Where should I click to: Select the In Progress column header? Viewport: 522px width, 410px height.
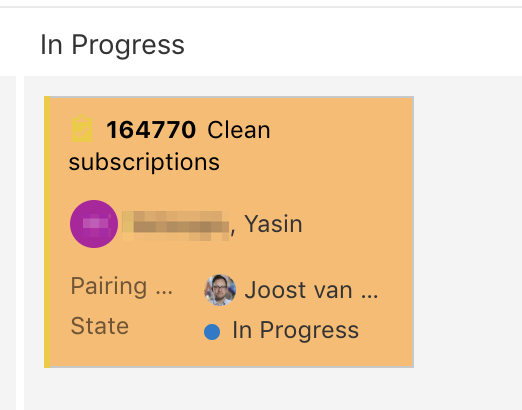click(x=112, y=45)
